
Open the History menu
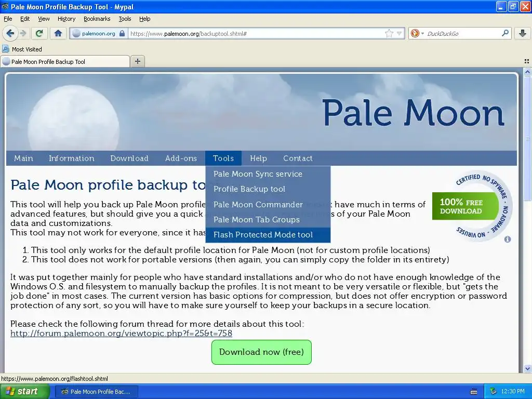tap(66, 19)
